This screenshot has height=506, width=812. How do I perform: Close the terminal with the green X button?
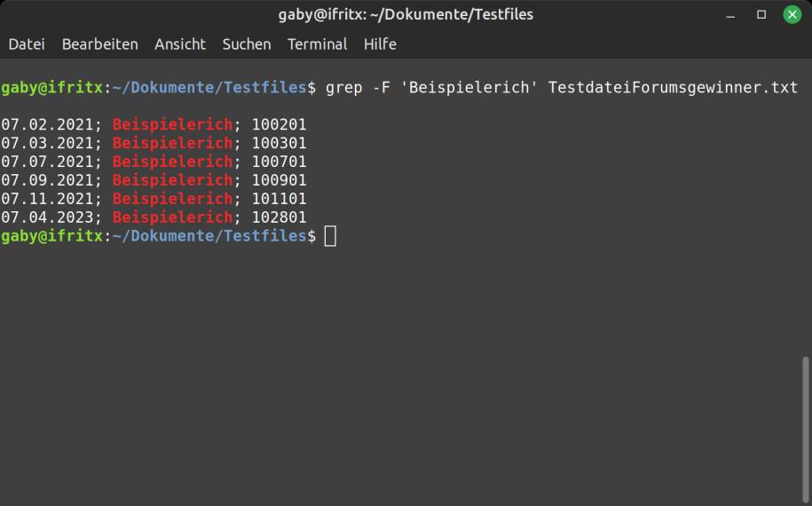[791, 14]
